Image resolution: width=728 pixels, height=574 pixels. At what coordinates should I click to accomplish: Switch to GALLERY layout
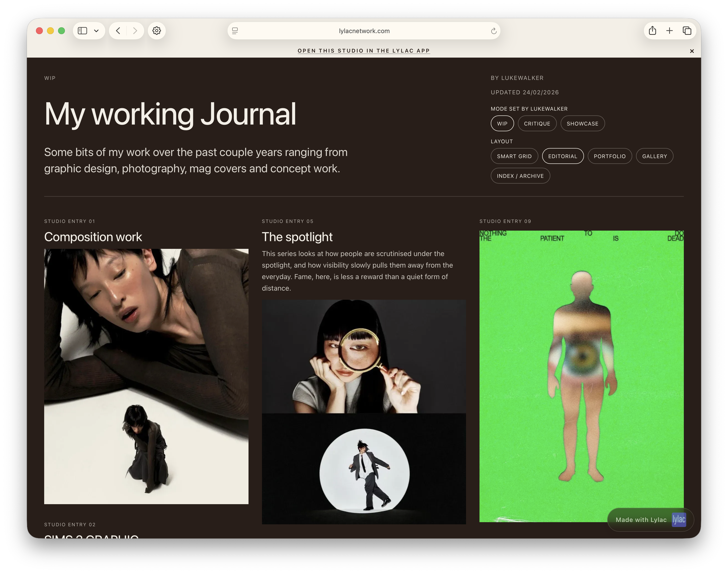pyautogui.click(x=654, y=156)
